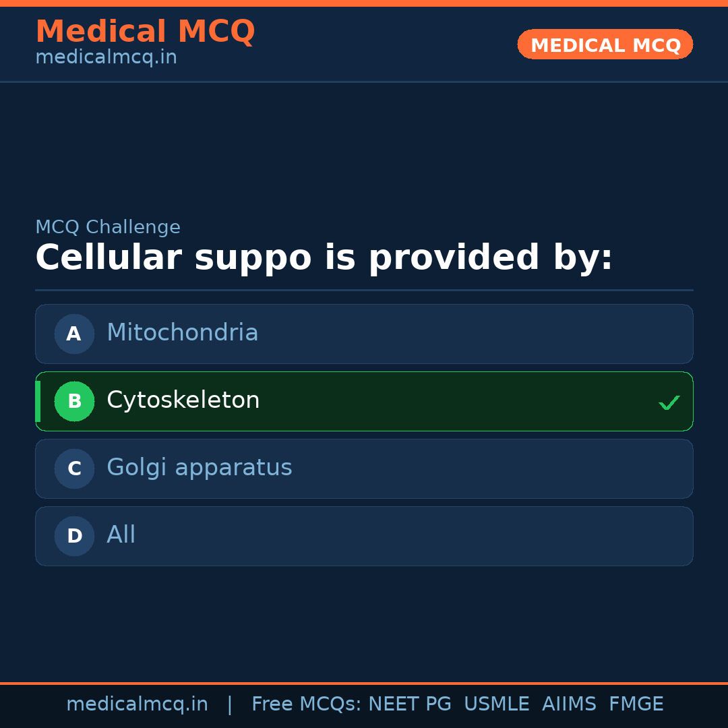Click the green highlight bar beside option B
The height and width of the screenshot is (728, 728).
coord(37,401)
